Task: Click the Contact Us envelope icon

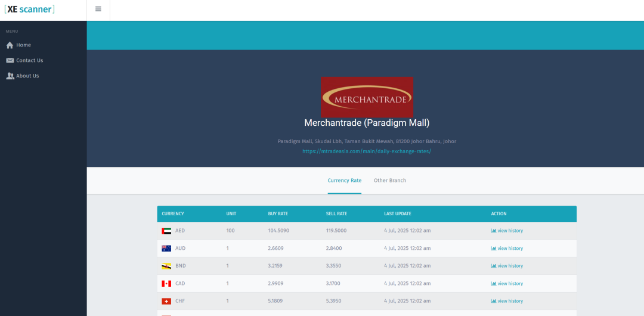Action: click(10, 60)
